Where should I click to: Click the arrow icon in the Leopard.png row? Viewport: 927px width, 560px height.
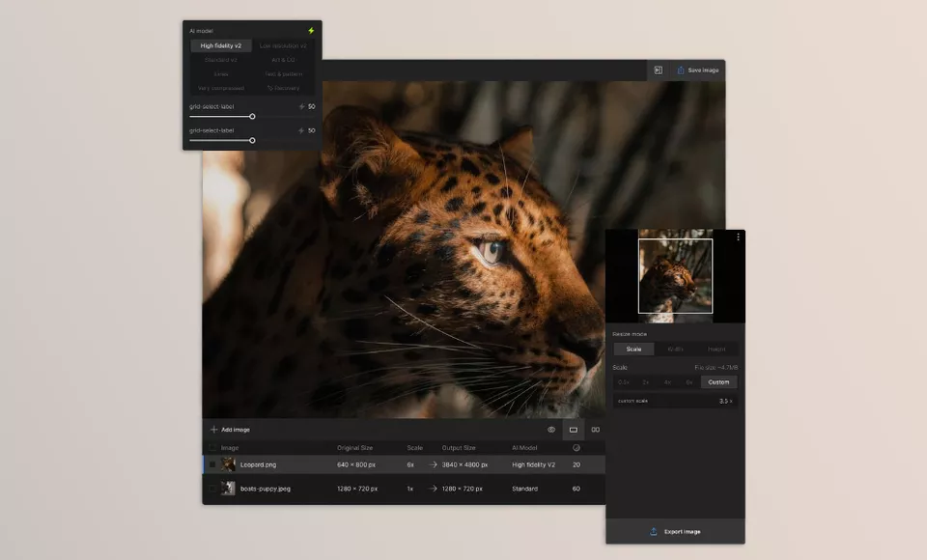pos(433,464)
